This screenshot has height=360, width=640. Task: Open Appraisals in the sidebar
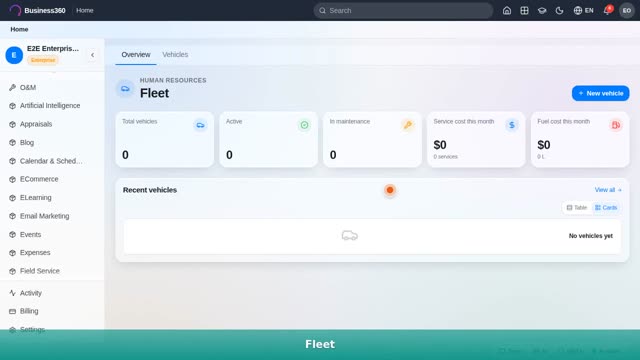pyautogui.click(x=52, y=124)
